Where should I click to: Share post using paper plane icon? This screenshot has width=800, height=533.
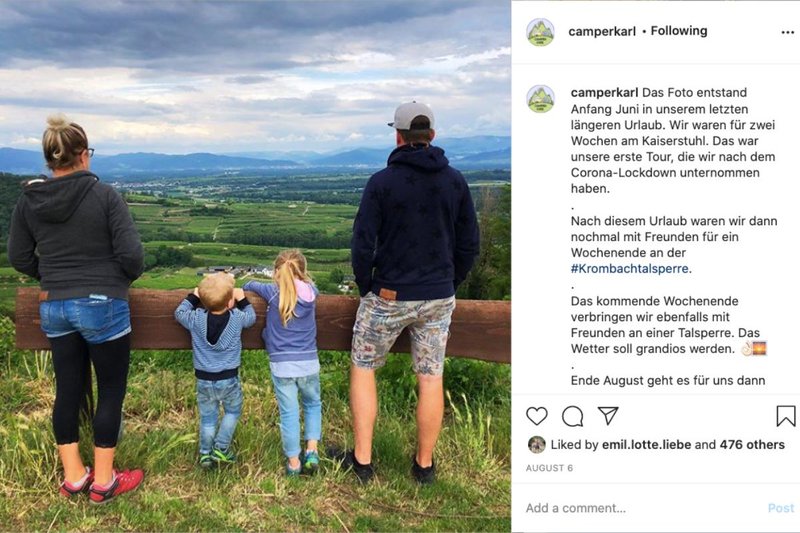[x=608, y=416]
